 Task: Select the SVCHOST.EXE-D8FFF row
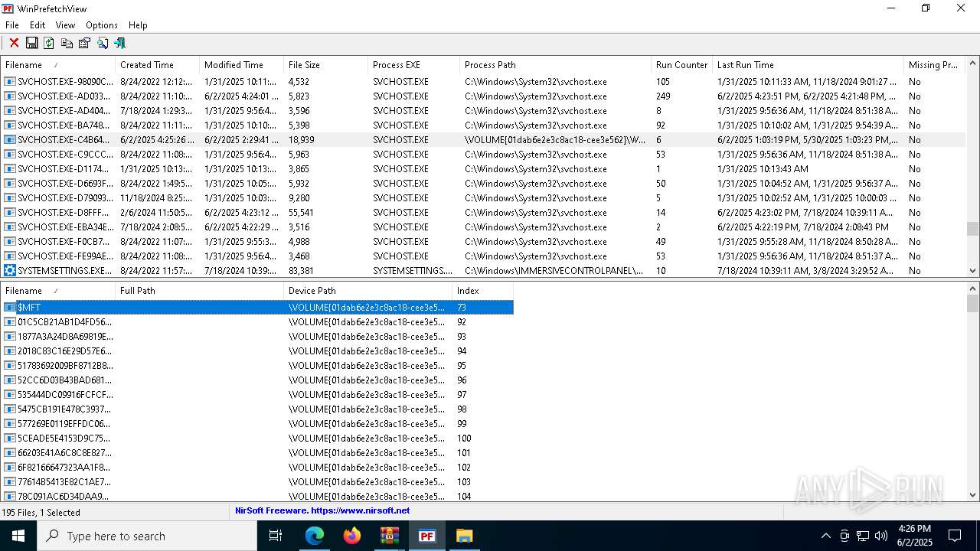point(484,213)
